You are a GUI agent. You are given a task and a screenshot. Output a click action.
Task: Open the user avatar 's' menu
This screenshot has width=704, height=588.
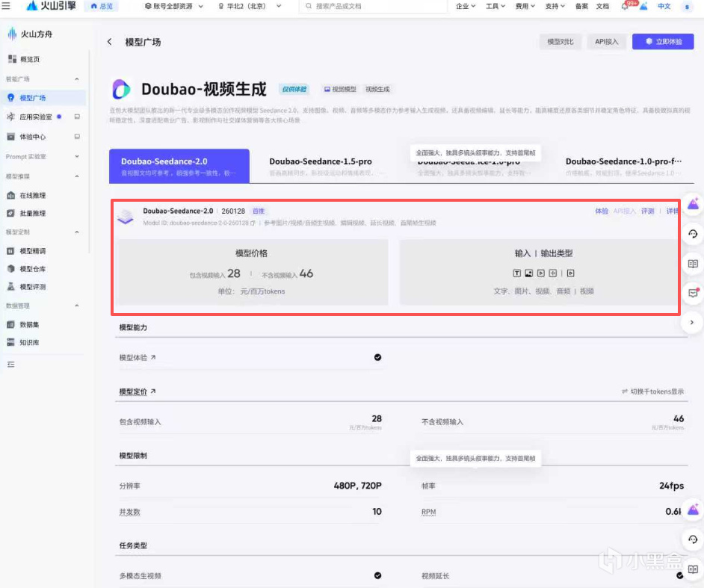click(687, 6)
